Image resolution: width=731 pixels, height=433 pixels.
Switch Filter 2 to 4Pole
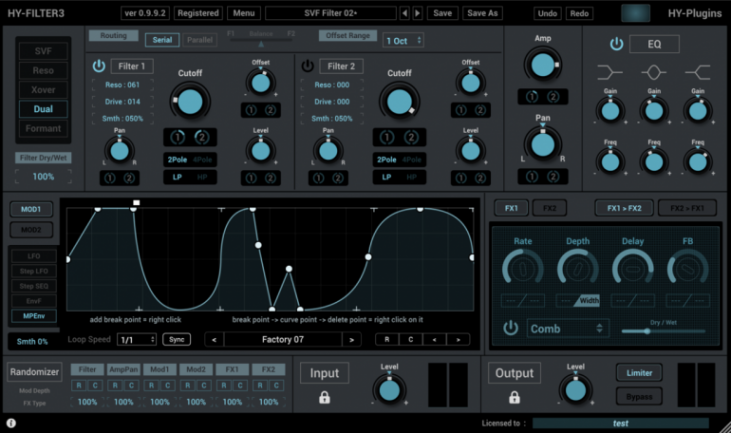point(412,159)
